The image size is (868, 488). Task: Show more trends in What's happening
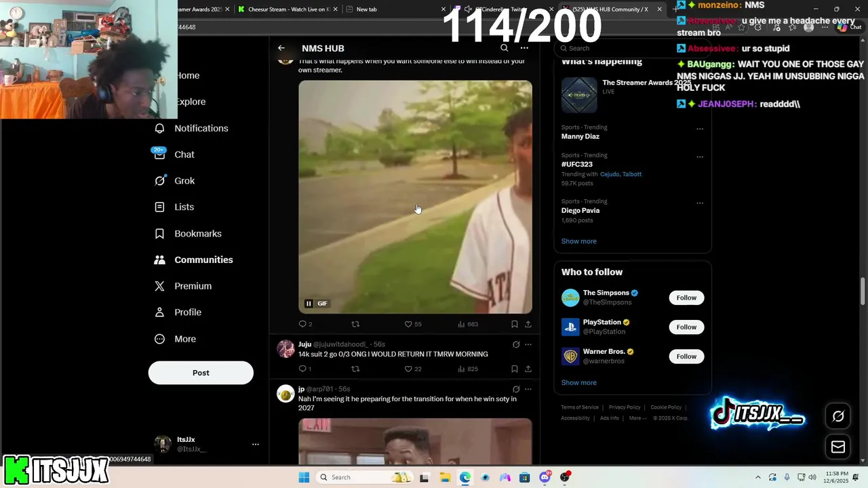(579, 241)
